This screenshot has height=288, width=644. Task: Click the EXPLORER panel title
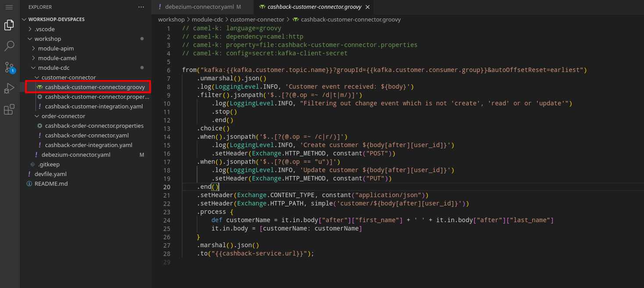[x=40, y=7]
